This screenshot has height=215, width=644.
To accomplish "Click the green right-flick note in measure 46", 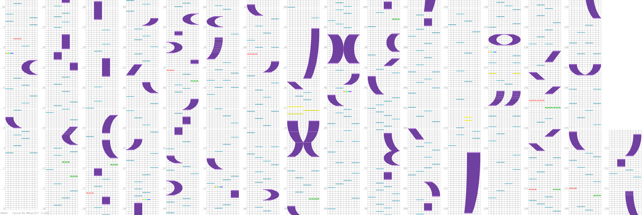I will (x=195, y=81).
